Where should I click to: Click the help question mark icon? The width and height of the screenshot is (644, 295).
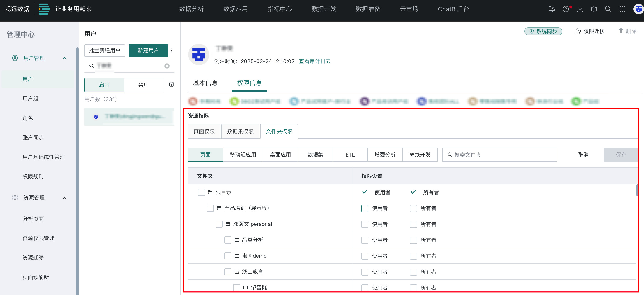[566, 9]
